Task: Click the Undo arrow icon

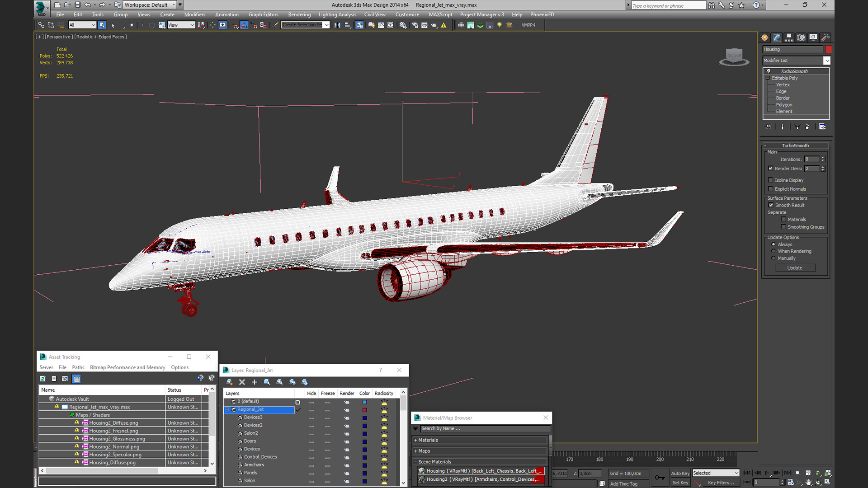Action: 88,5
